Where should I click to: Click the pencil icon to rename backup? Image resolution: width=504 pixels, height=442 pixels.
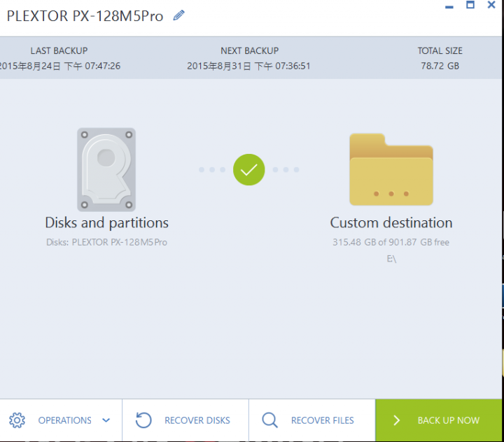178,15
